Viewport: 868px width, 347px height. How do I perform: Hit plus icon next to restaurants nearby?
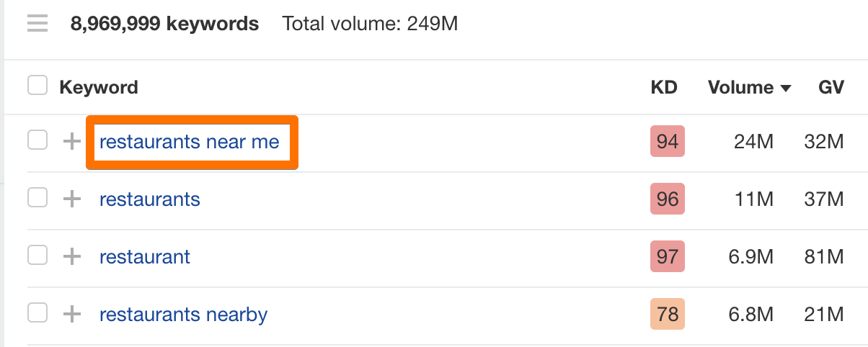click(71, 315)
